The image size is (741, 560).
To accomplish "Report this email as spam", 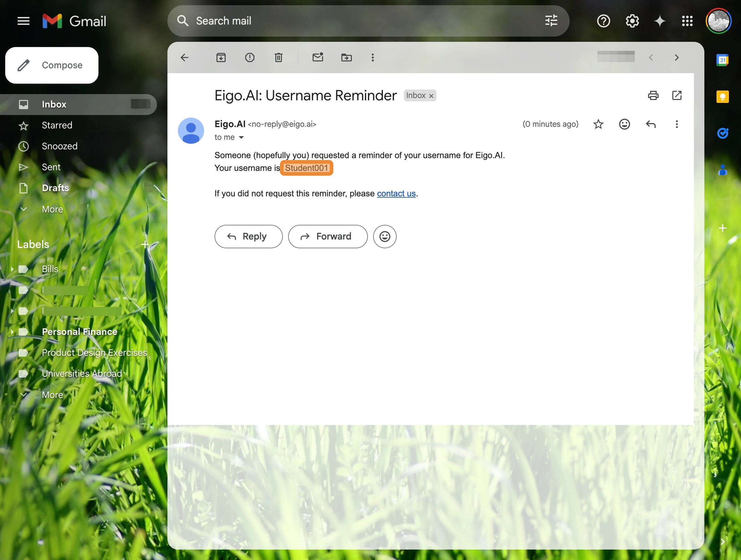I will click(250, 58).
